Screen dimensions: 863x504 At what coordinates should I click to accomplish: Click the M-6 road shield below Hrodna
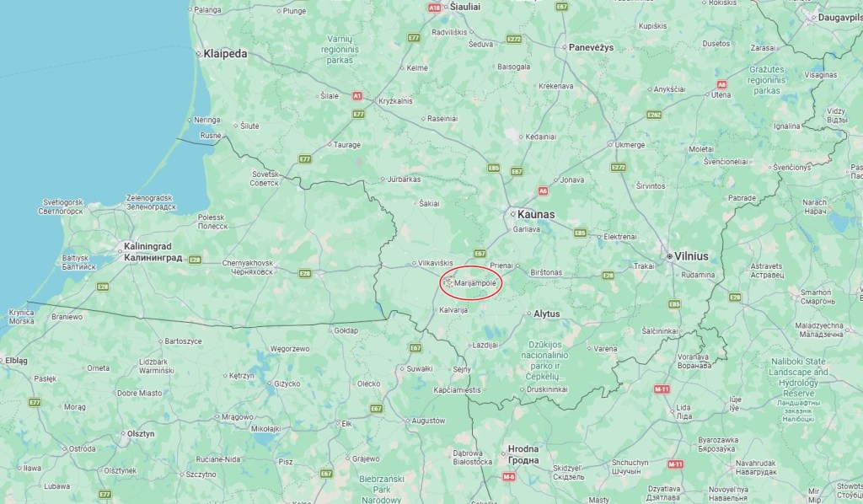[508, 477]
